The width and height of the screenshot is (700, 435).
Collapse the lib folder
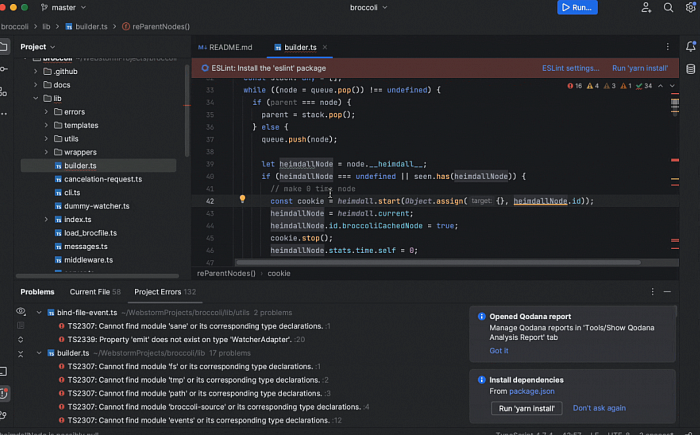point(36,98)
